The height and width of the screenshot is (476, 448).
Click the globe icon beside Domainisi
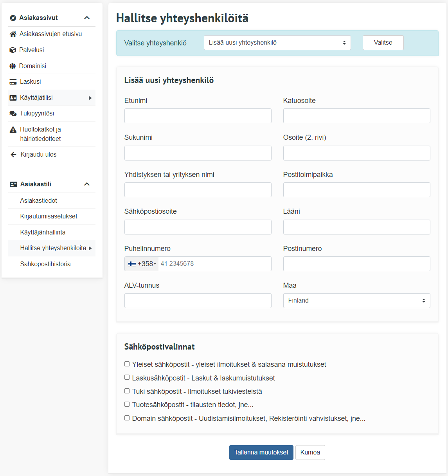click(x=13, y=66)
